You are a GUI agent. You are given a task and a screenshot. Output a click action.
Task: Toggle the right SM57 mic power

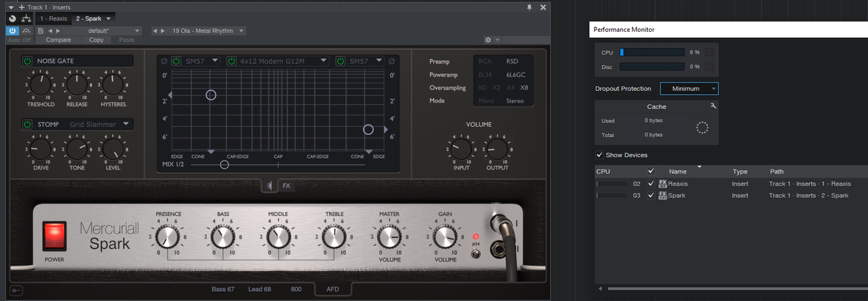pos(340,61)
